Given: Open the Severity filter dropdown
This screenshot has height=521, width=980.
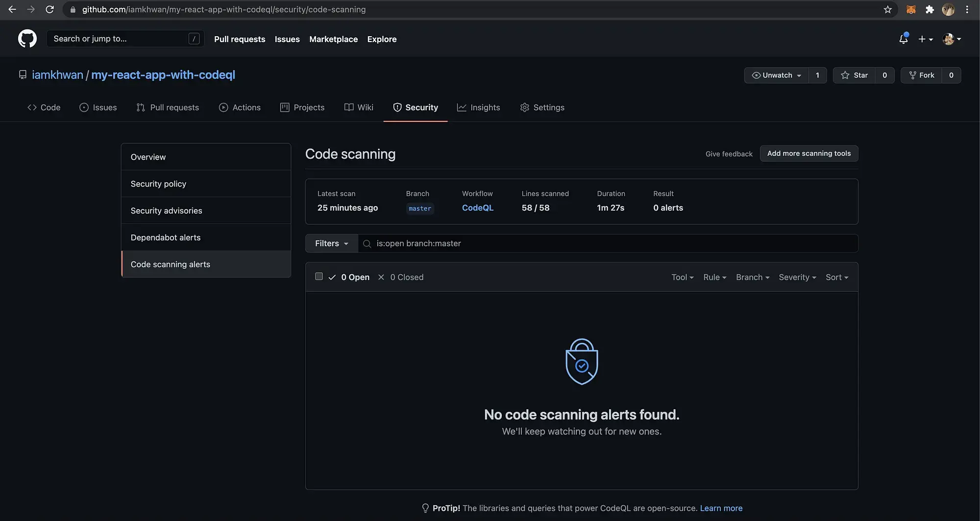Looking at the screenshot, I should pyautogui.click(x=797, y=277).
